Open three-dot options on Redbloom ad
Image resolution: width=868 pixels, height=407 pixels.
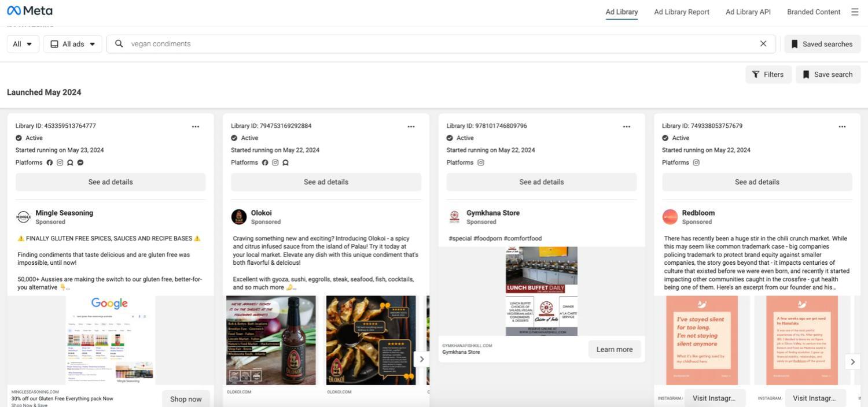coord(842,127)
